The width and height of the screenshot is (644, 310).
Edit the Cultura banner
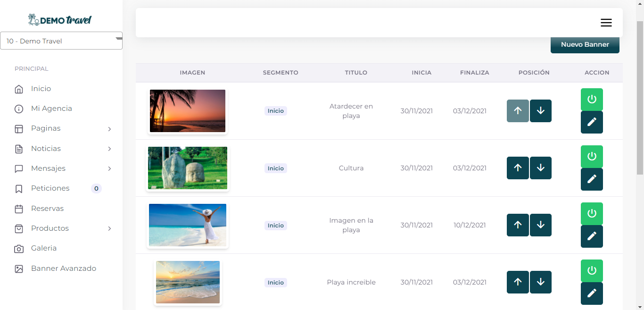coord(592,179)
